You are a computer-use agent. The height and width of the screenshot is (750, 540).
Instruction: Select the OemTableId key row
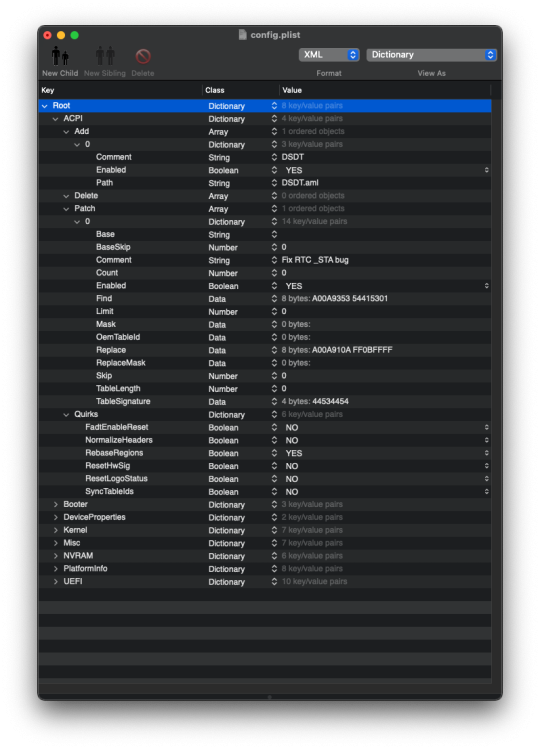[x=264, y=337]
